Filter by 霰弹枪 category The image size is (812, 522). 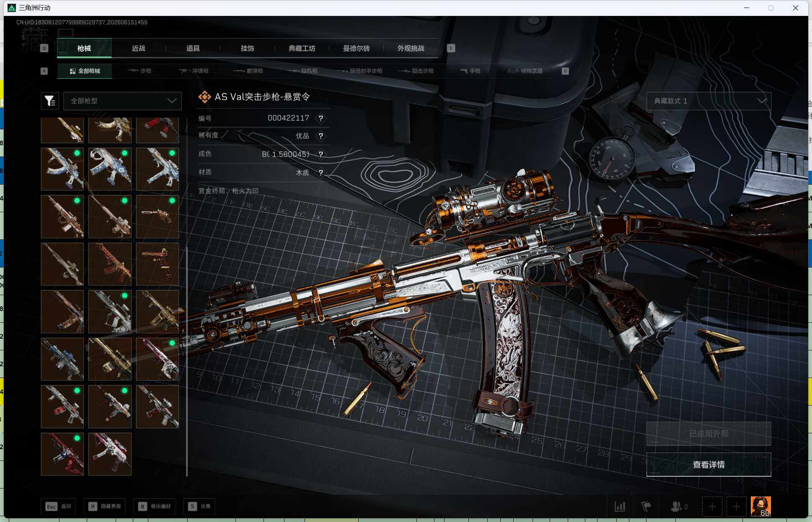(x=248, y=71)
